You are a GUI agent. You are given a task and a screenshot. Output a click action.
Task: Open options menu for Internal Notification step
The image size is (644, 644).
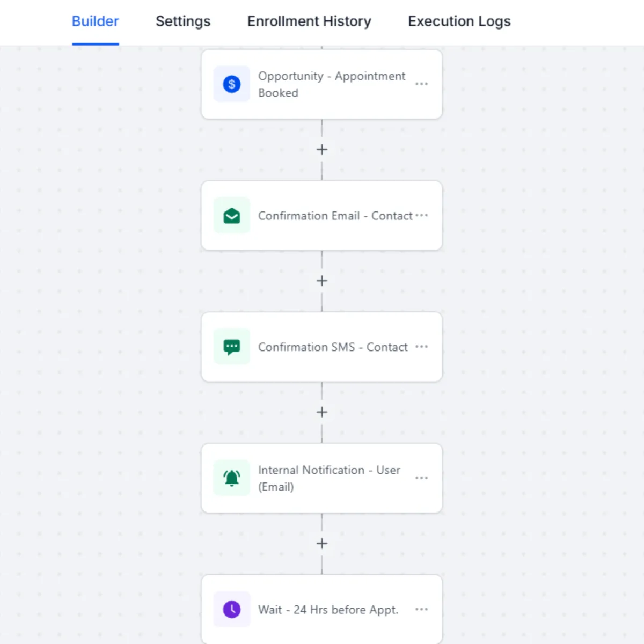tap(422, 478)
